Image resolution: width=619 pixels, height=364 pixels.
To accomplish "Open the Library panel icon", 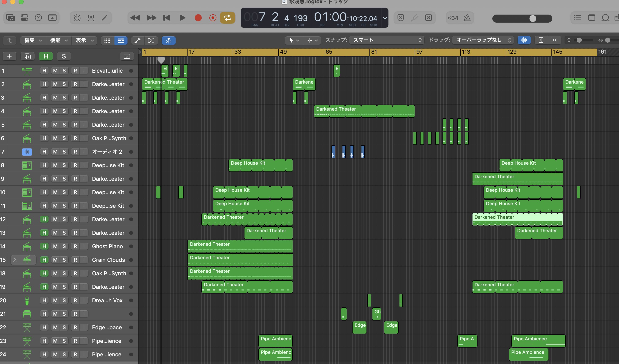I will 11,18.
